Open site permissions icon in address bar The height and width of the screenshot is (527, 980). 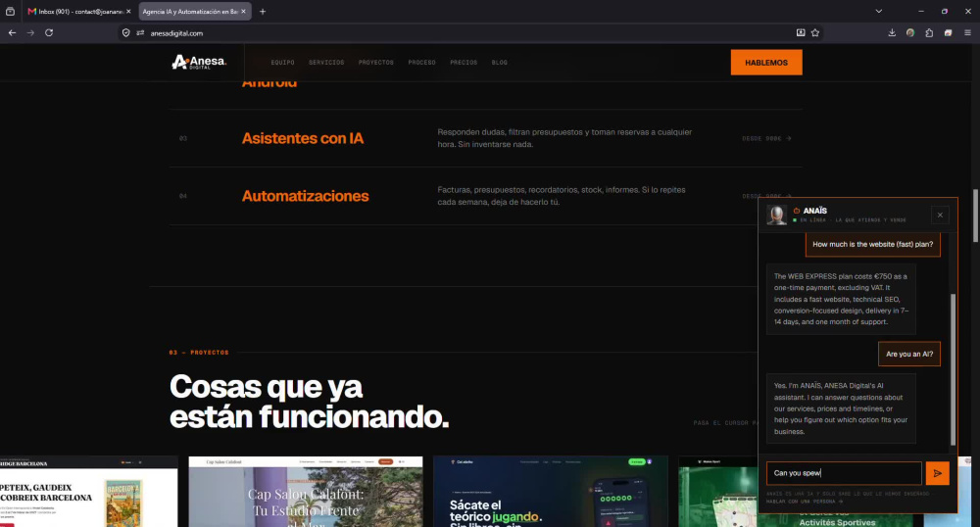pos(140,33)
